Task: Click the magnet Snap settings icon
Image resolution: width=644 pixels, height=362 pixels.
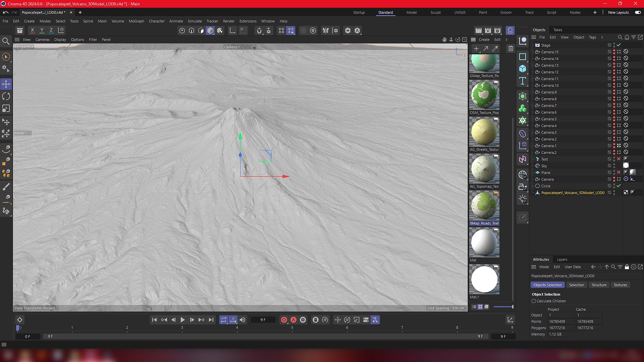Action: click(269, 31)
